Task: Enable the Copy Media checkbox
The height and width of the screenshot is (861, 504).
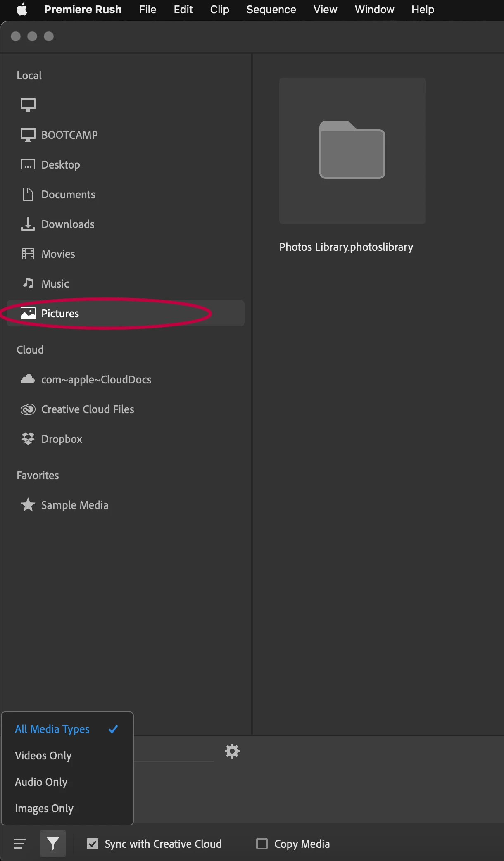Action: pyautogui.click(x=262, y=844)
